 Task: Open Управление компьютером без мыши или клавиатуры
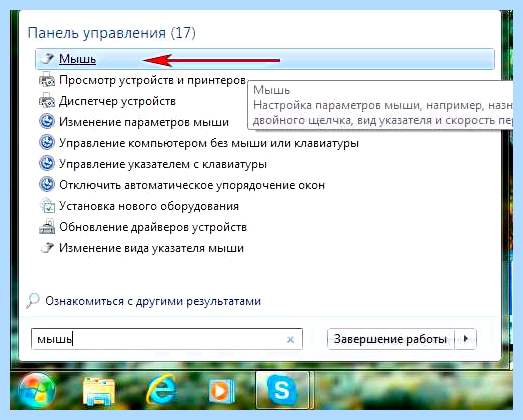pyautogui.click(x=209, y=143)
